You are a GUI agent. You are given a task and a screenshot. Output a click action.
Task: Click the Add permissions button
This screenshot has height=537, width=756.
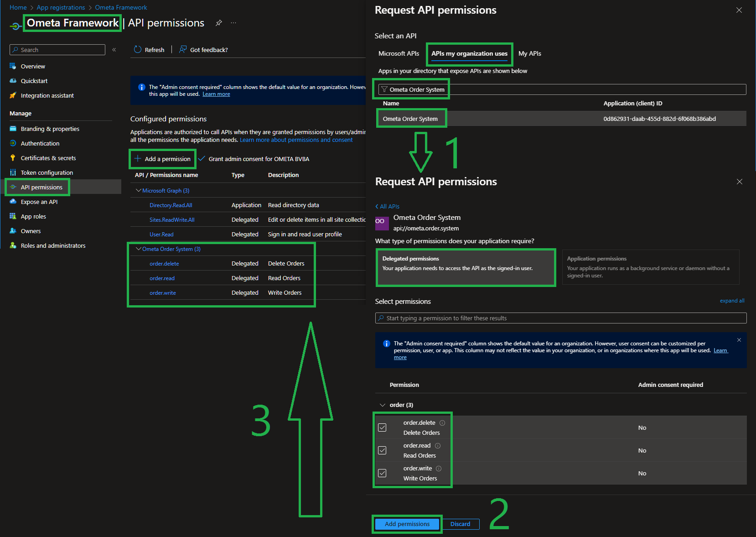407,524
